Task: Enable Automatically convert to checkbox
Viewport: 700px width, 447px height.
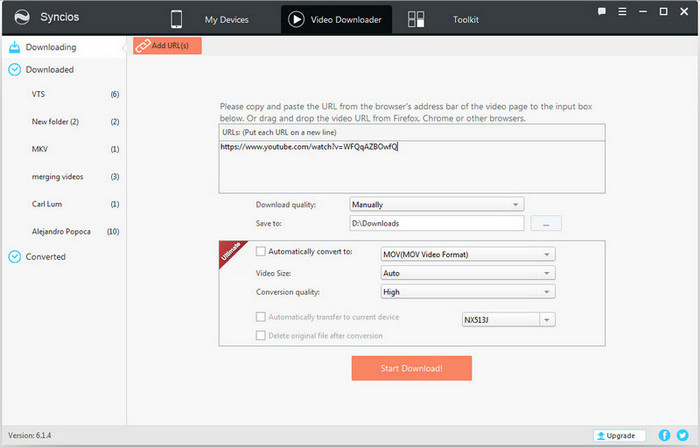Action: (x=261, y=251)
